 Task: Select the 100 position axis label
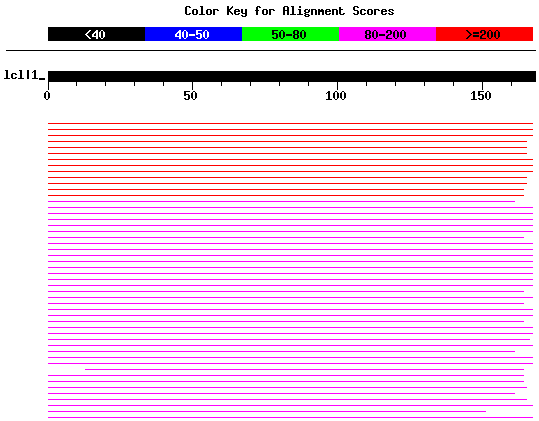336,96
